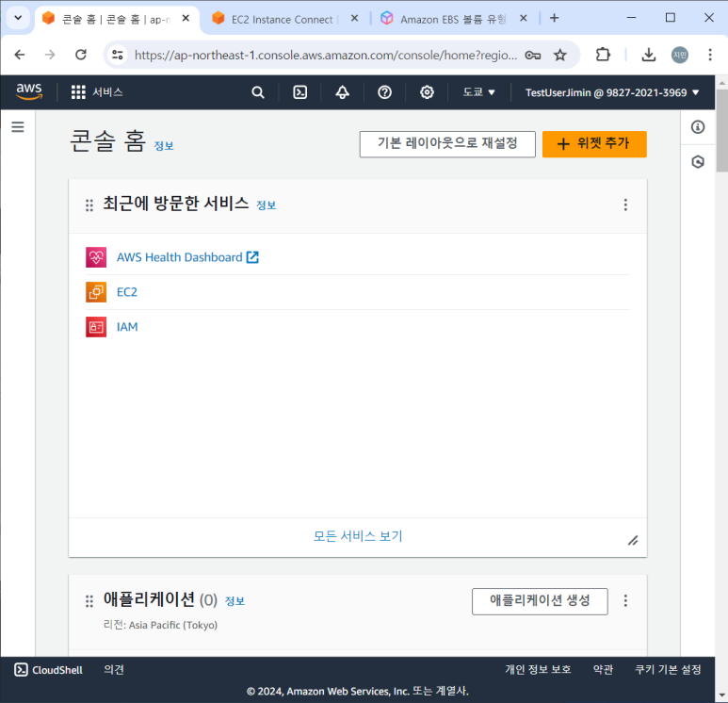The height and width of the screenshot is (703, 728).
Task: Open the left hamburger navigation menu
Action: tap(18, 127)
